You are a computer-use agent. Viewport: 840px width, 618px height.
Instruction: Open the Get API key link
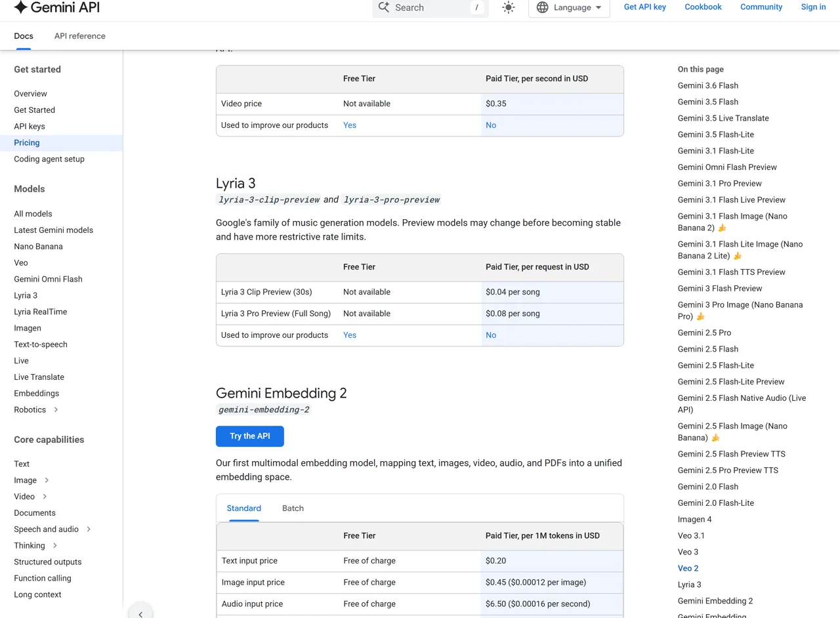(645, 7)
